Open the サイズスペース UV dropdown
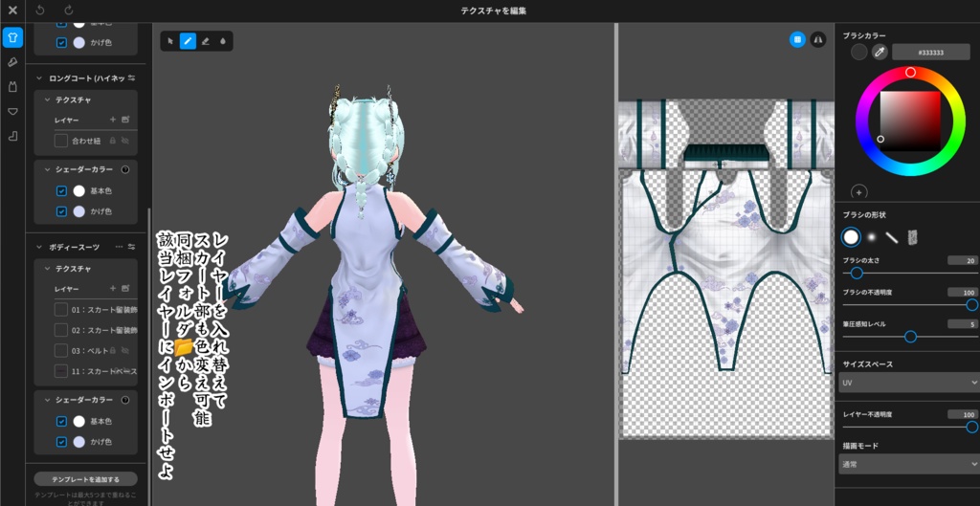This screenshot has height=506, width=980. (909, 383)
